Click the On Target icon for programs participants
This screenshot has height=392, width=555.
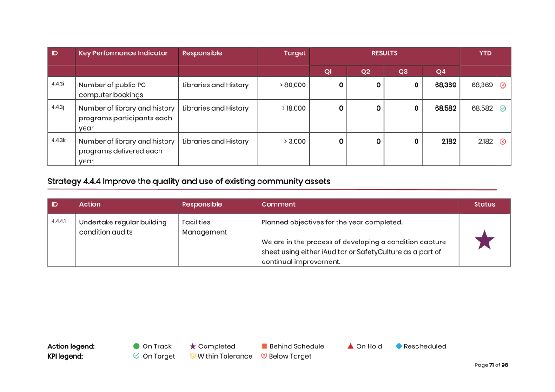coord(503,109)
